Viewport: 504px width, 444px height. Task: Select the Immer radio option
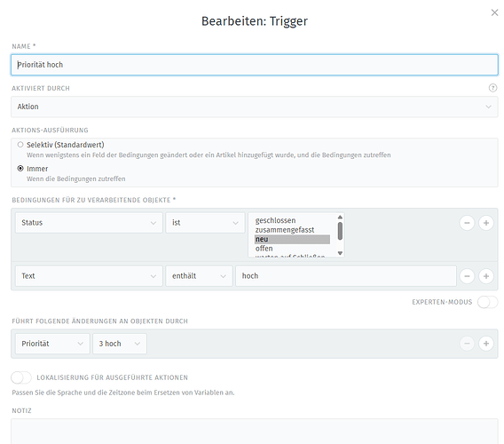pyautogui.click(x=20, y=168)
